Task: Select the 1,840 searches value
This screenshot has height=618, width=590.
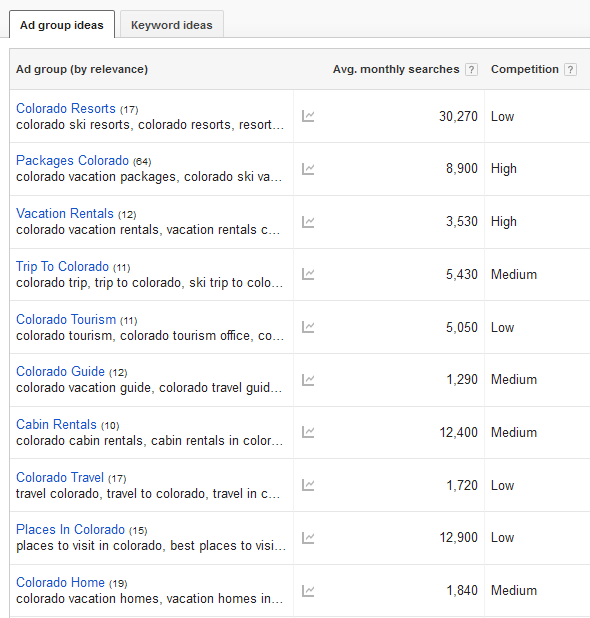Action: point(462,590)
